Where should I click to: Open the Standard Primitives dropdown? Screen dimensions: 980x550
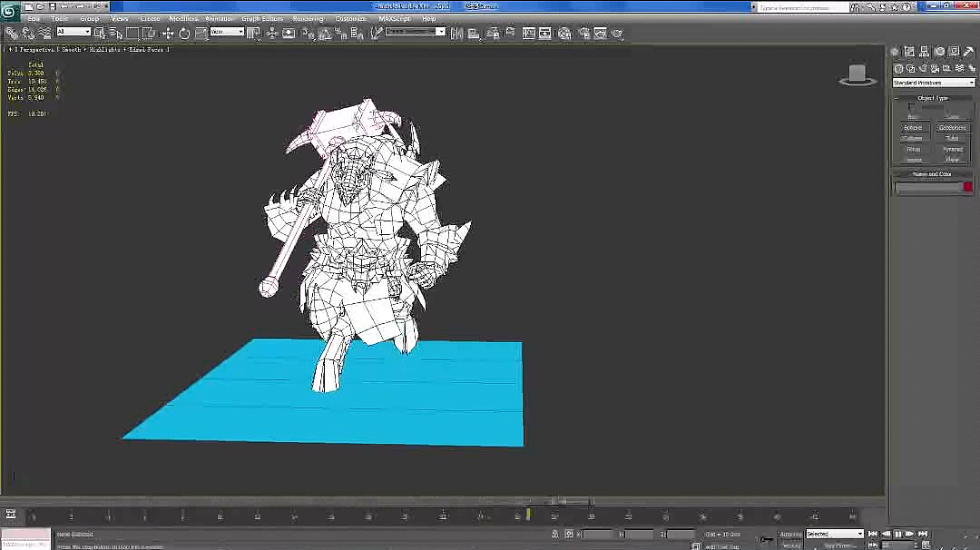pos(933,83)
